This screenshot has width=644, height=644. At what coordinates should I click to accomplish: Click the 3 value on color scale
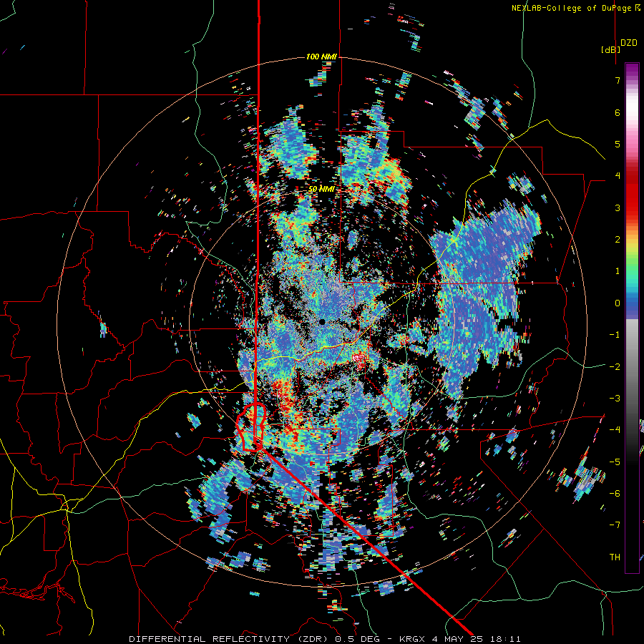[618, 208]
